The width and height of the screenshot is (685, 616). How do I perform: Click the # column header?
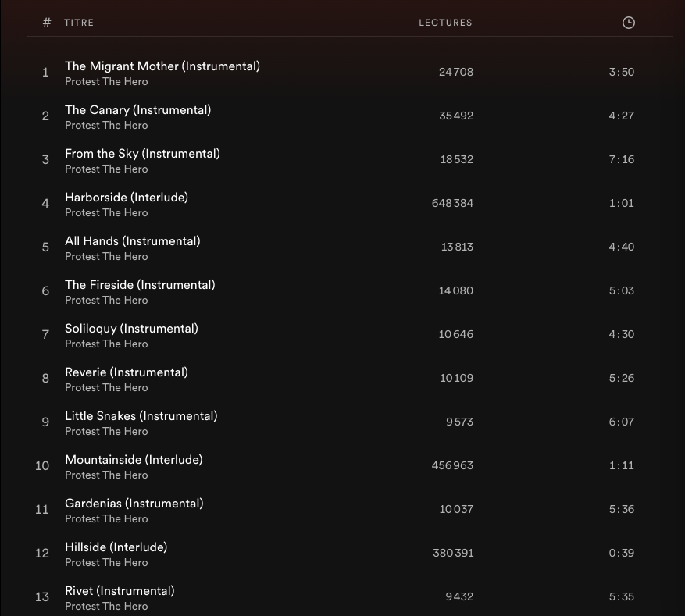pyautogui.click(x=47, y=23)
